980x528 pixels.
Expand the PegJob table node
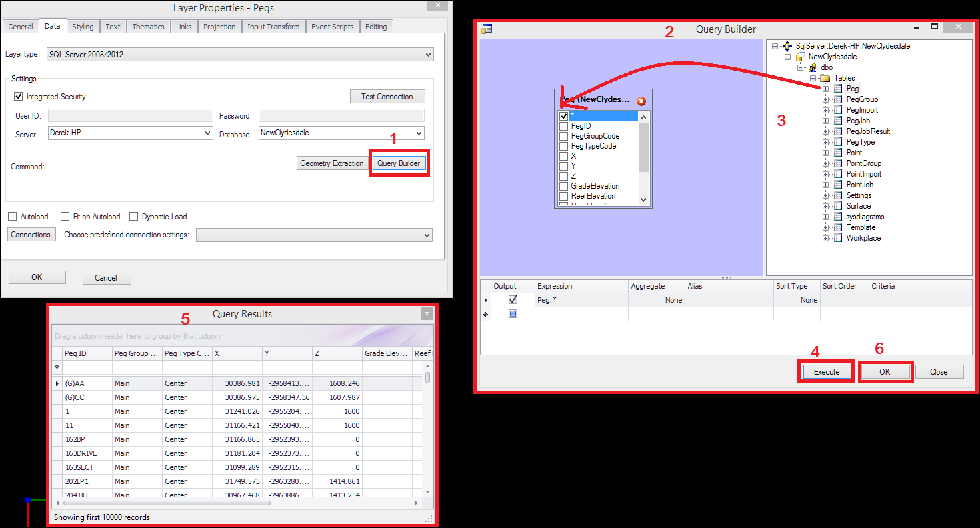click(x=826, y=121)
